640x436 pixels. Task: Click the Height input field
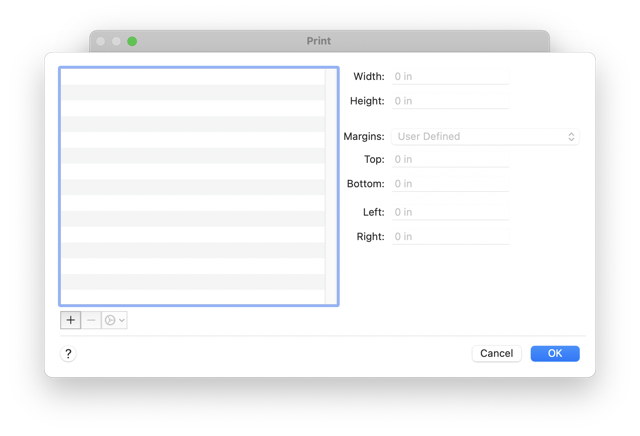click(450, 101)
